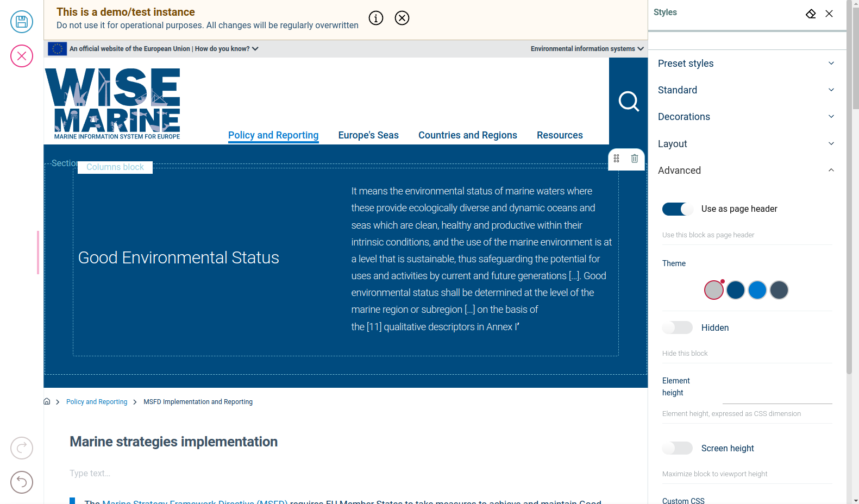Screen dimensions: 859x504
Task: Open demo instance info icon
Action: [x=376, y=18]
